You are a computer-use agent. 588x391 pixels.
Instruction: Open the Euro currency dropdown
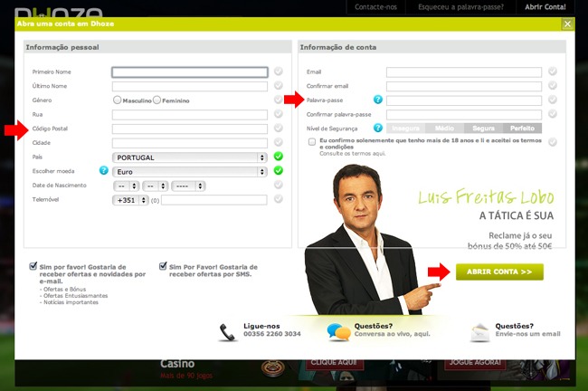[190, 172]
